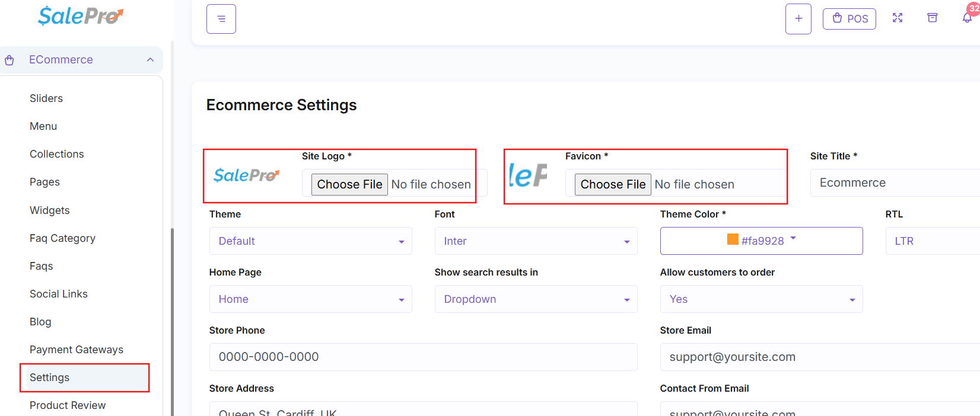Open the RTL dropdown showing LTR
The width and height of the screenshot is (980, 416).
(933, 241)
